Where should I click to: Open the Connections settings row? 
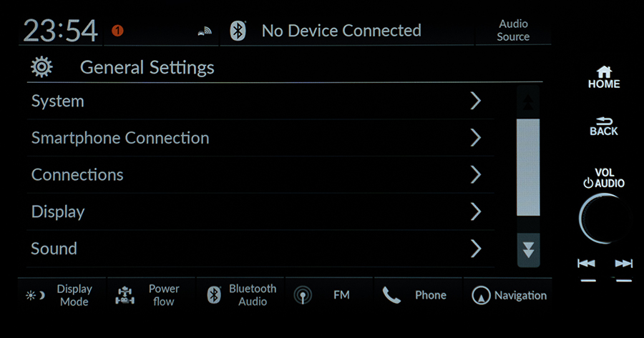point(260,175)
